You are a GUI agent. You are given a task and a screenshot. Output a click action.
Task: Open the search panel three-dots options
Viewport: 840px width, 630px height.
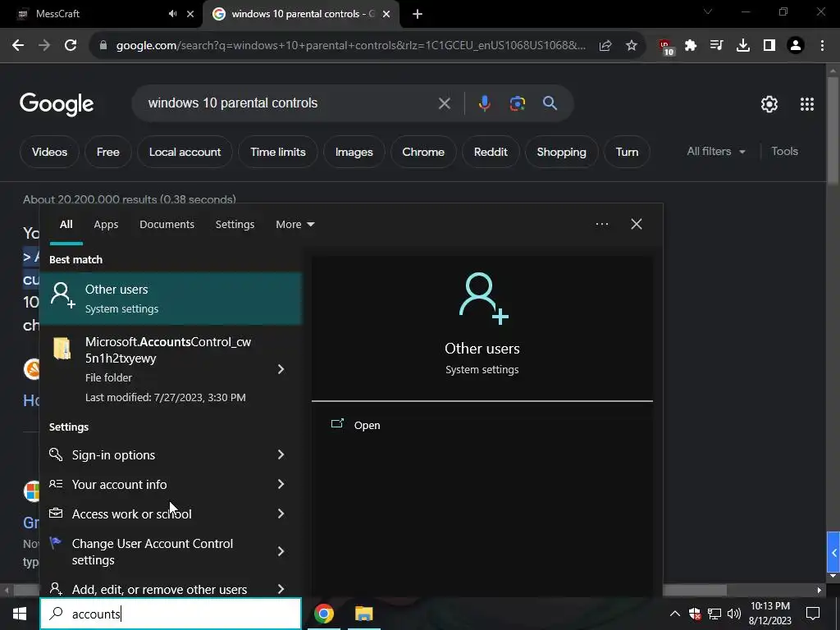pos(601,224)
